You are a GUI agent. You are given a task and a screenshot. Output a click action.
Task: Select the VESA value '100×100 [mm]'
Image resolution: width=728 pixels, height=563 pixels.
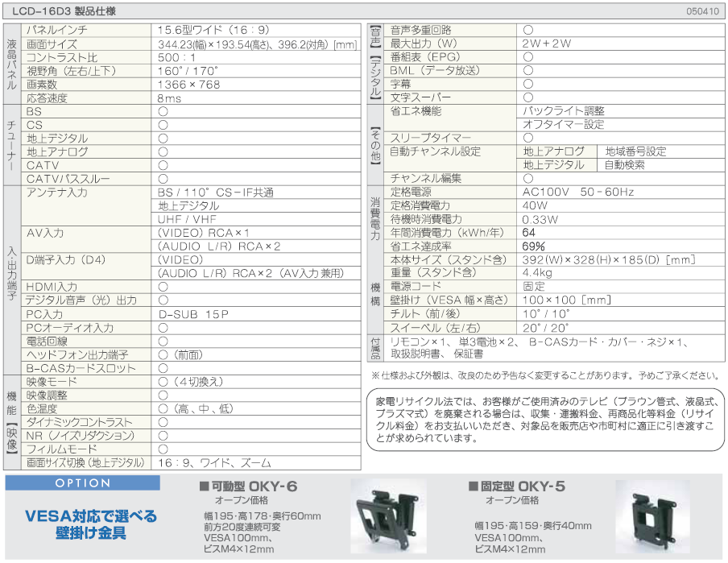tap(566, 300)
